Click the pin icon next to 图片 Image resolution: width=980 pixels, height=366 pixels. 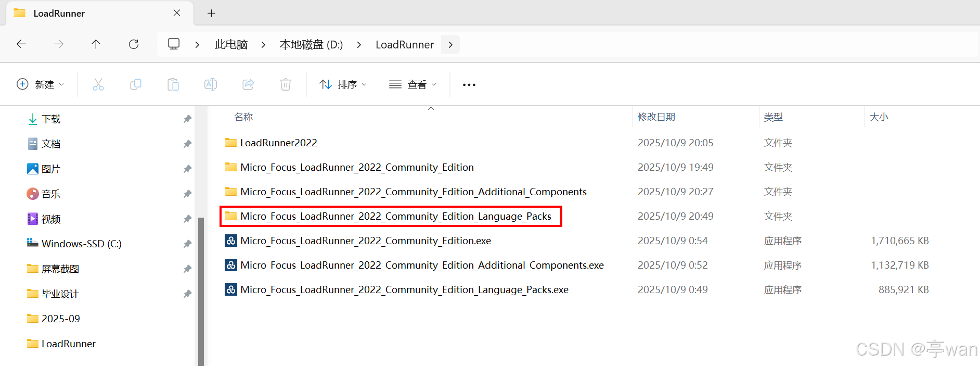tap(187, 169)
